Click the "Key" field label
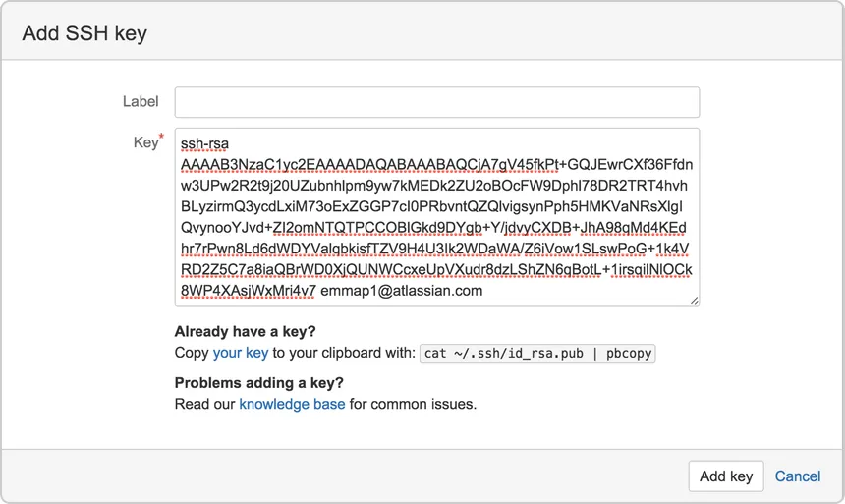Screen dimensions: 845x504 [144, 143]
